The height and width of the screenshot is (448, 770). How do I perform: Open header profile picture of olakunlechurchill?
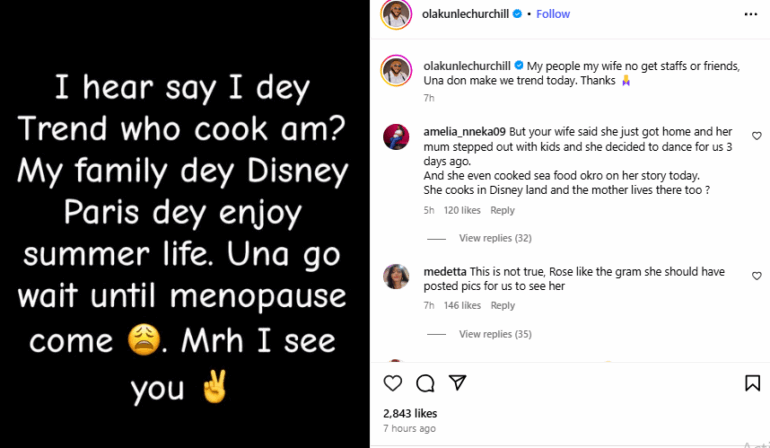click(396, 14)
